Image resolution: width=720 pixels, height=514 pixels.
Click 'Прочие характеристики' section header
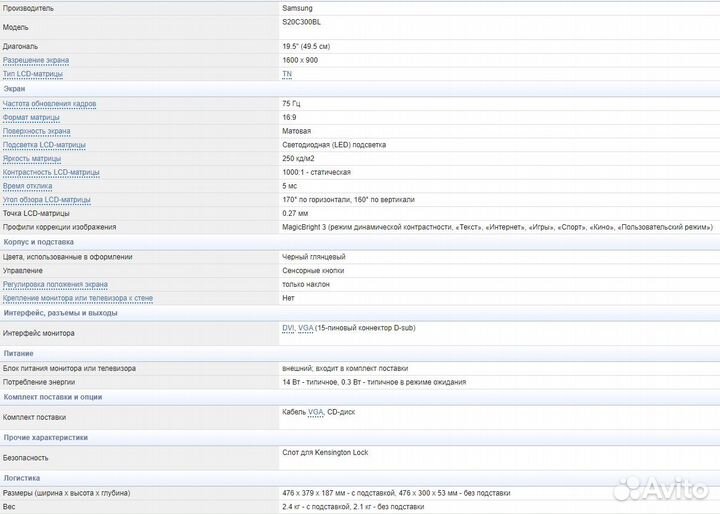click(45, 438)
